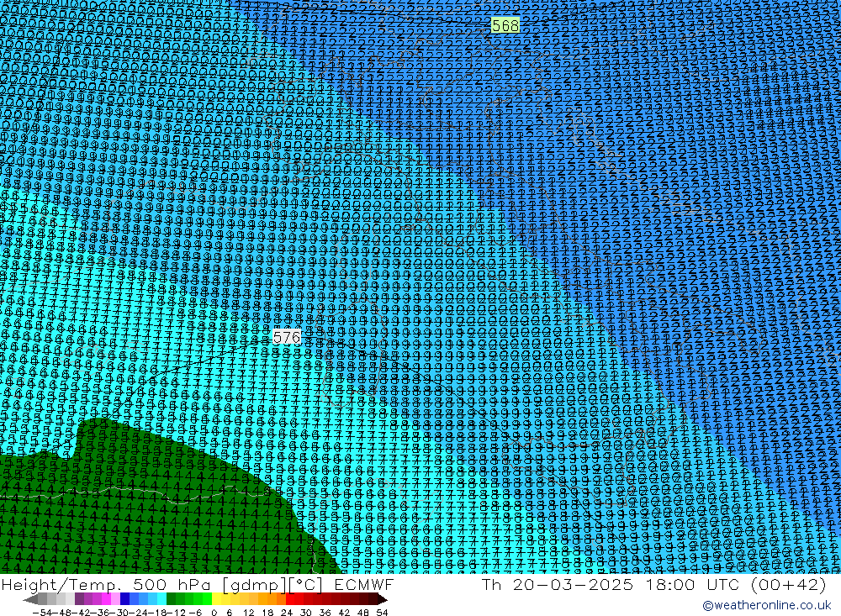The width and height of the screenshot is (841, 616).
Task: Click the legend value -54
Action: (x=42, y=613)
